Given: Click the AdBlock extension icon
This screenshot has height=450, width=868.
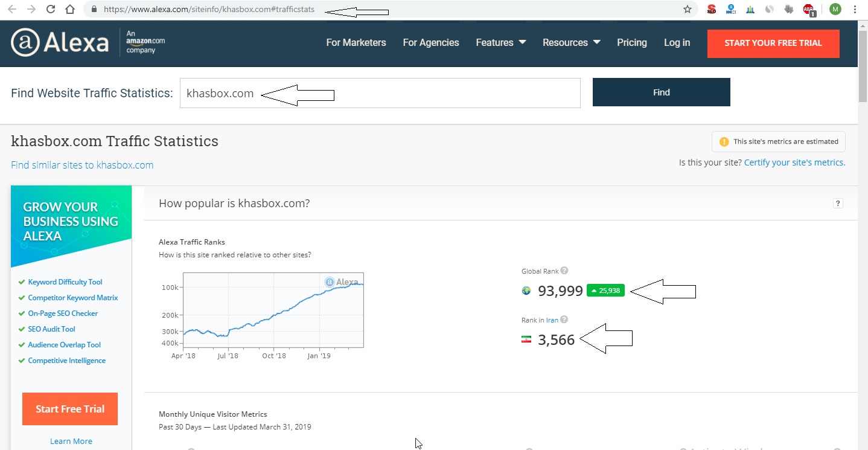Looking at the screenshot, I should coord(808,9).
